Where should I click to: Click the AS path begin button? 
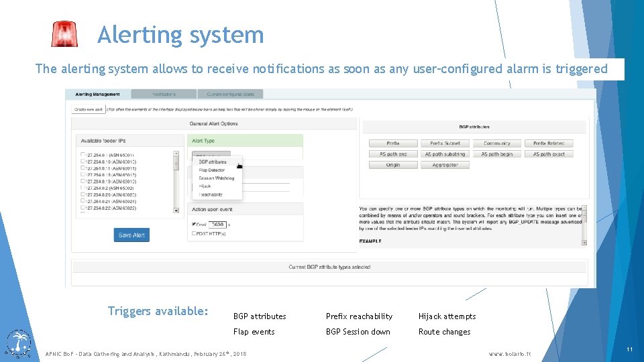click(x=497, y=154)
